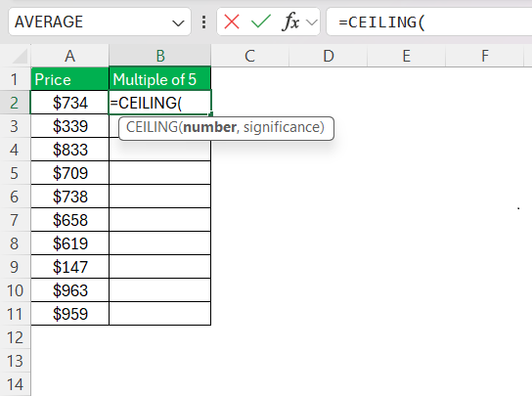Confirm the formula with the green checkmark
Image resolution: width=532 pixels, height=396 pixels.
(x=260, y=22)
